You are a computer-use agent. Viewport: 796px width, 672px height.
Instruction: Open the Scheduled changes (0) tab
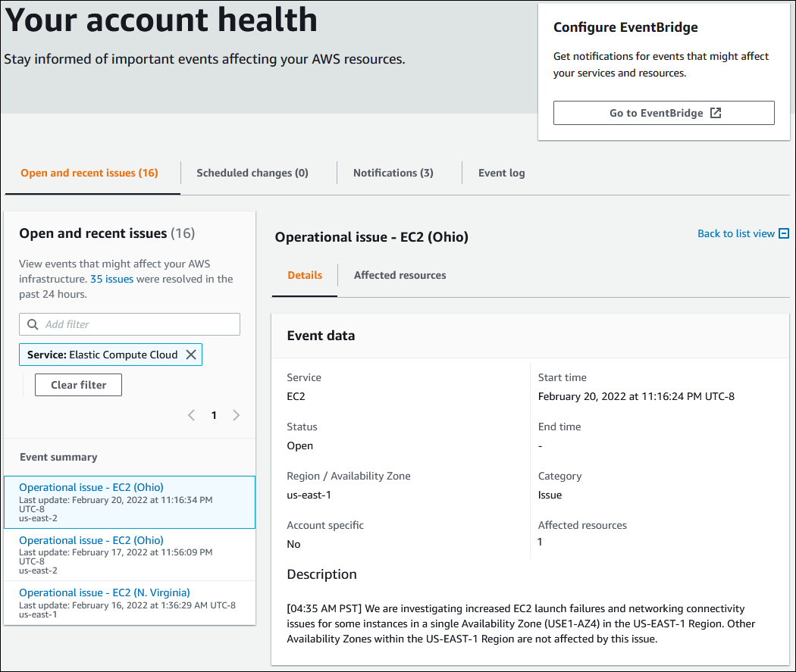pos(252,172)
